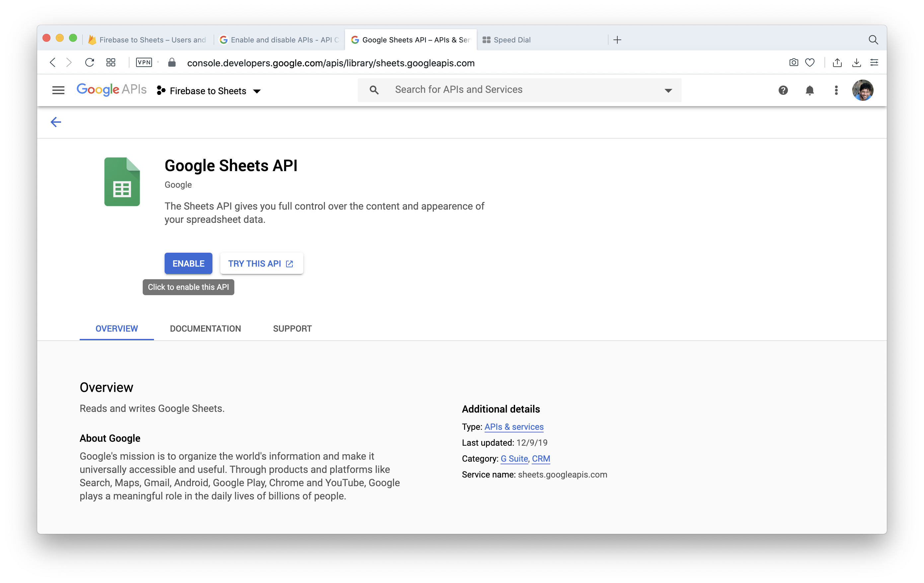Expand the search box dropdown arrow
Viewport: 924px width, 583px height.
click(x=668, y=91)
